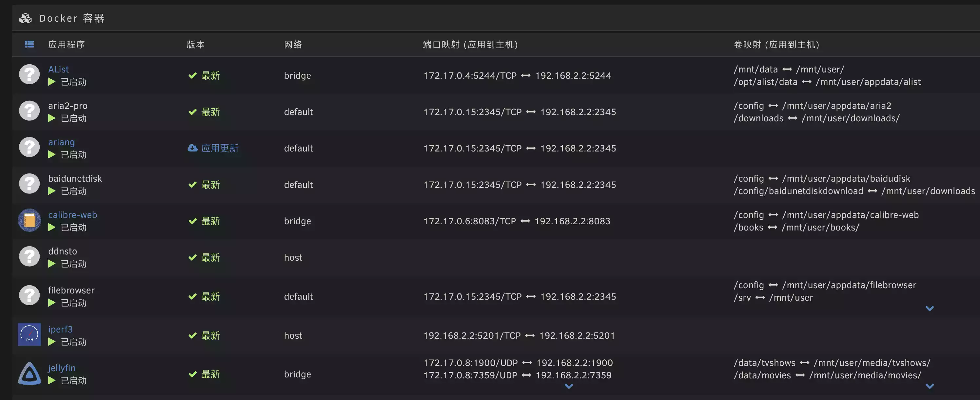Click the AList container question-mark icon

pos(29,74)
